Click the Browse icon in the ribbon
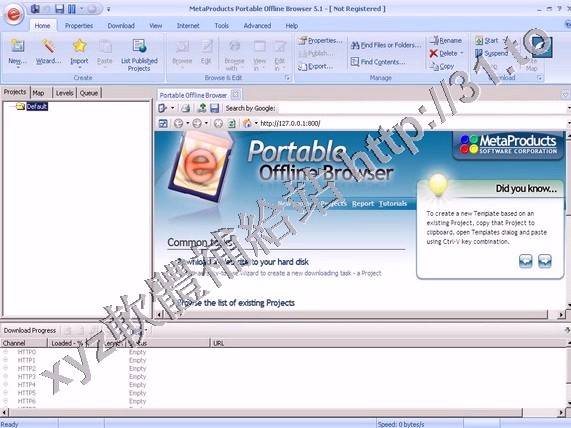Screen dimensions: 571x428 pyautogui.click(x=182, y=47)
